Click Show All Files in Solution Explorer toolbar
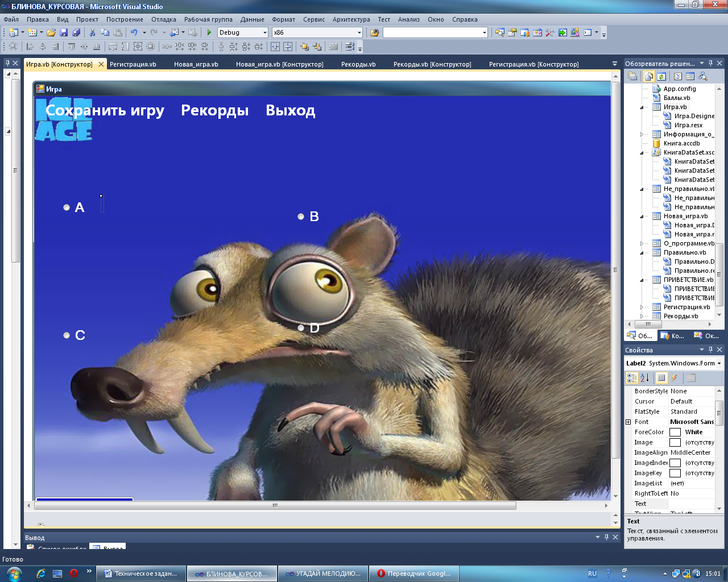This screenshot has height=582, width=728. click(649, 76)
